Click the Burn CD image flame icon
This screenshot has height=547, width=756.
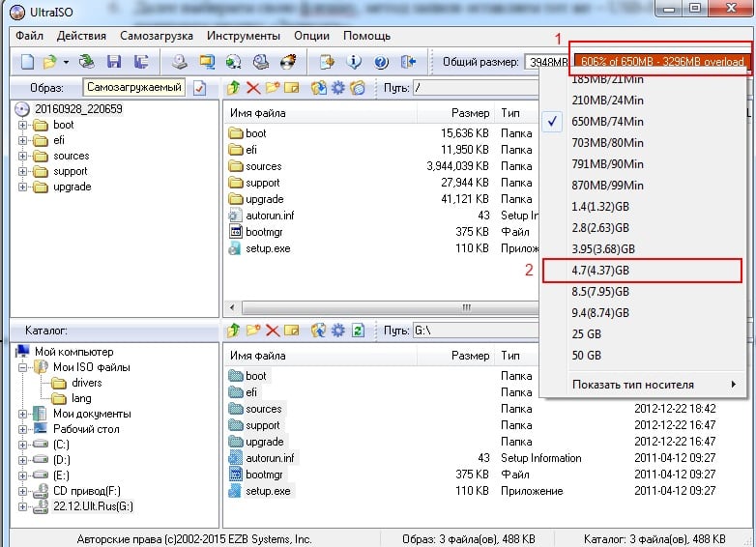tap(287, 62)
